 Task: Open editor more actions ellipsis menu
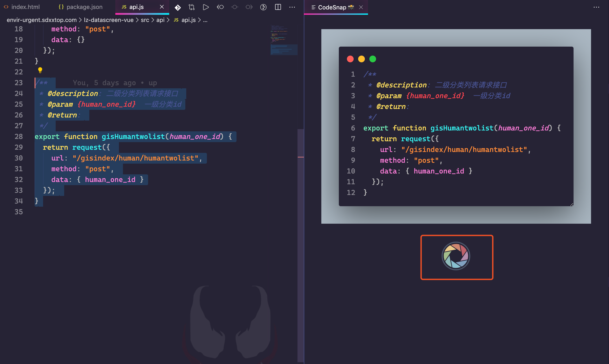click(292, 7)
